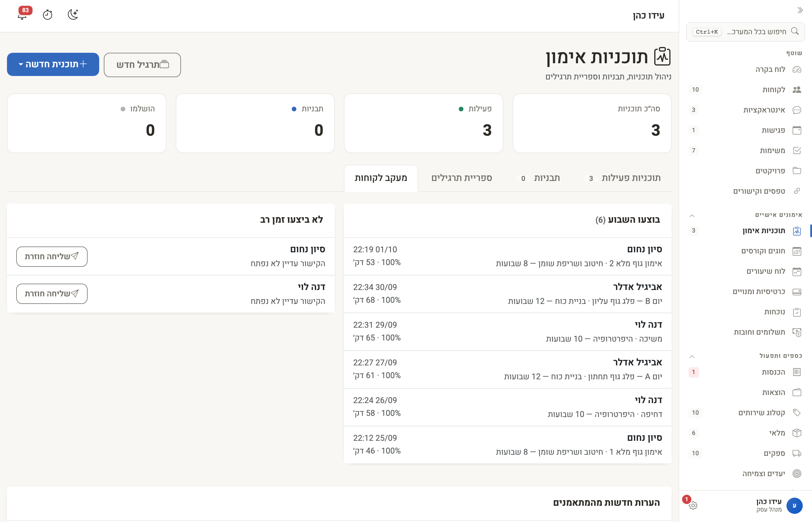The width and height of the screenshot is (812, 522).
Task: Open פרויקטים projects folder in sidebar
Action: (x=745, y=171)
